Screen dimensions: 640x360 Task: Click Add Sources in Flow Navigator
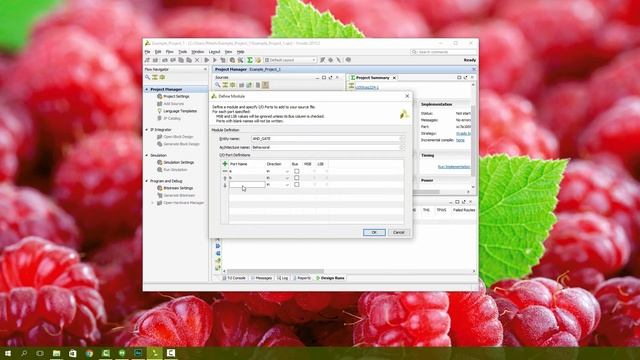tap(173, 104)
